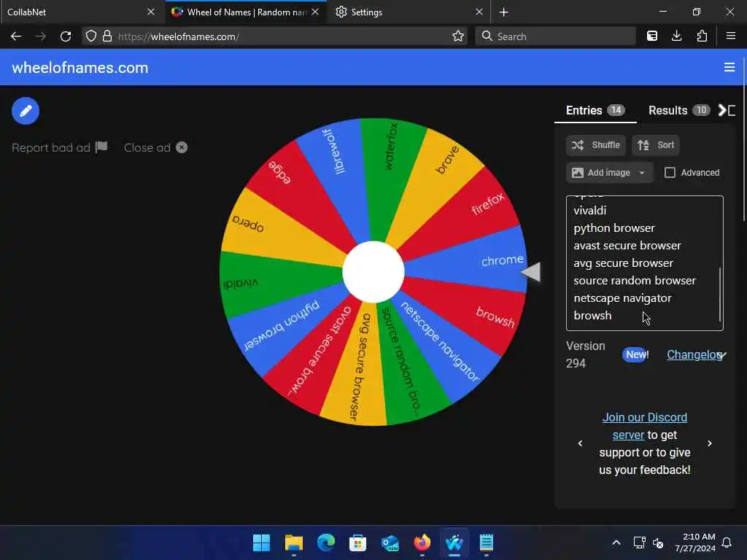Click the Firefox taskbar icon
This screenshot has width=747, height=560.
coord(422,542)
